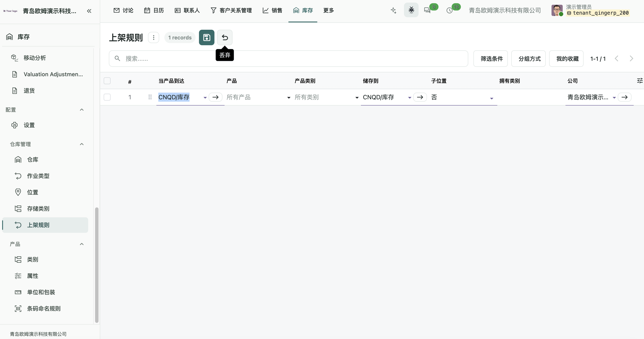Open the 日历 top menu
This screenshot has height=339, width=644.
tap(154, 10)
